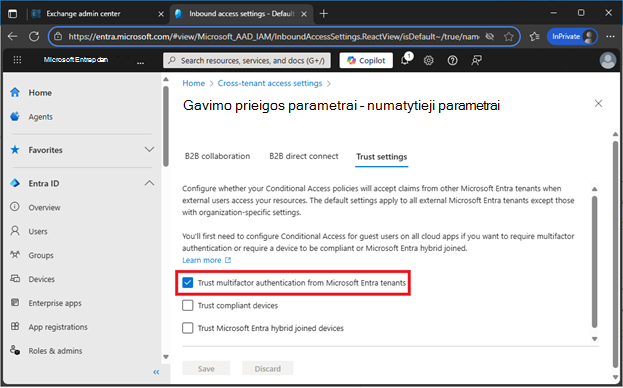Open the account avatar menu

pyautogui.click(x=608, y=60)
